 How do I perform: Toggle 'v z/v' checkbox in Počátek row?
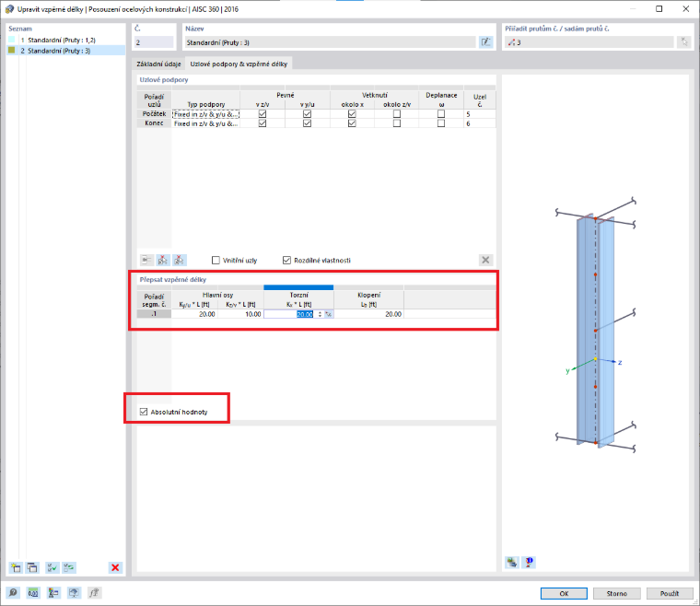[x=262, y=114]
